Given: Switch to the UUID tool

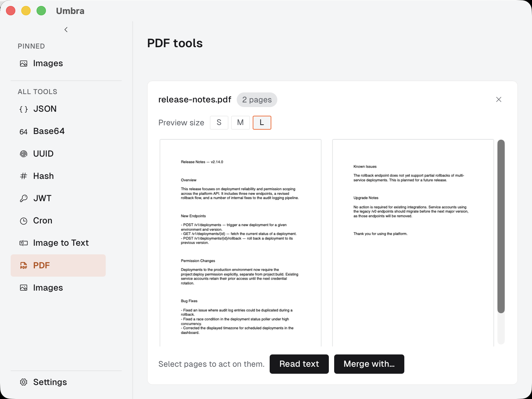Looking at the screenshot, I should 43,154.
